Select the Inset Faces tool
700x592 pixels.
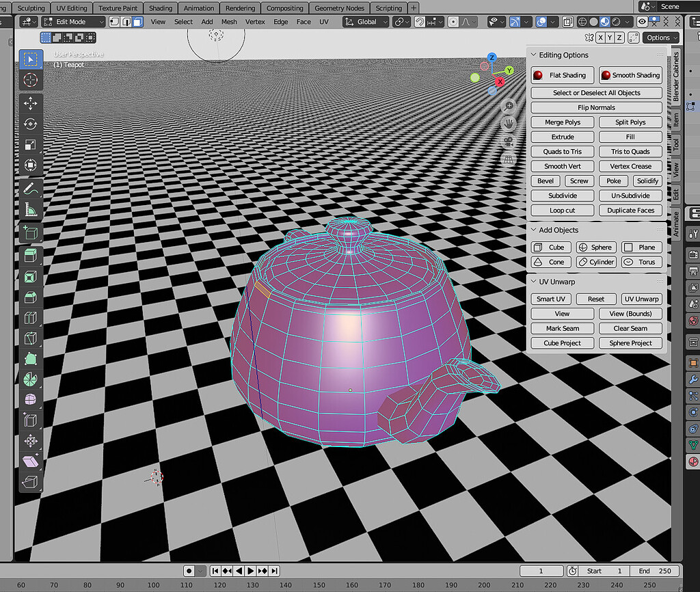point(30,277)
